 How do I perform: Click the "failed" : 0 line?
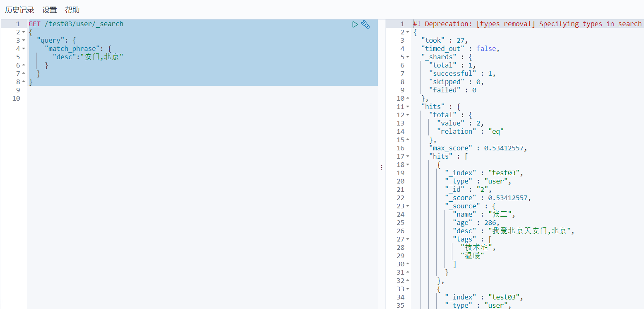tap(452, 90)
